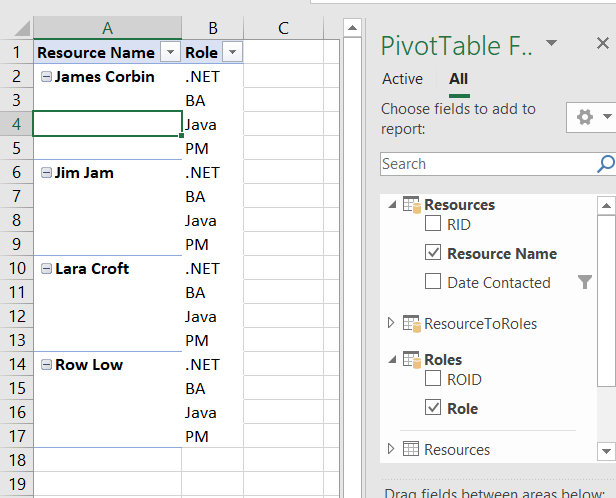The width and height of the screenshot is (616, 498).
Task: Open the gear Tools layout dropdown
Action: [x=594, y=118]
